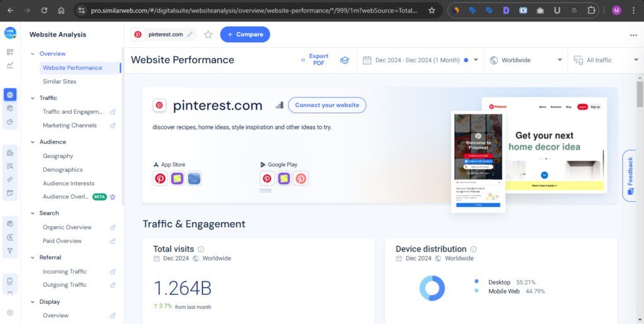Open the chain link icon in left rail
The image size is (644, 324).
[10, 179]
